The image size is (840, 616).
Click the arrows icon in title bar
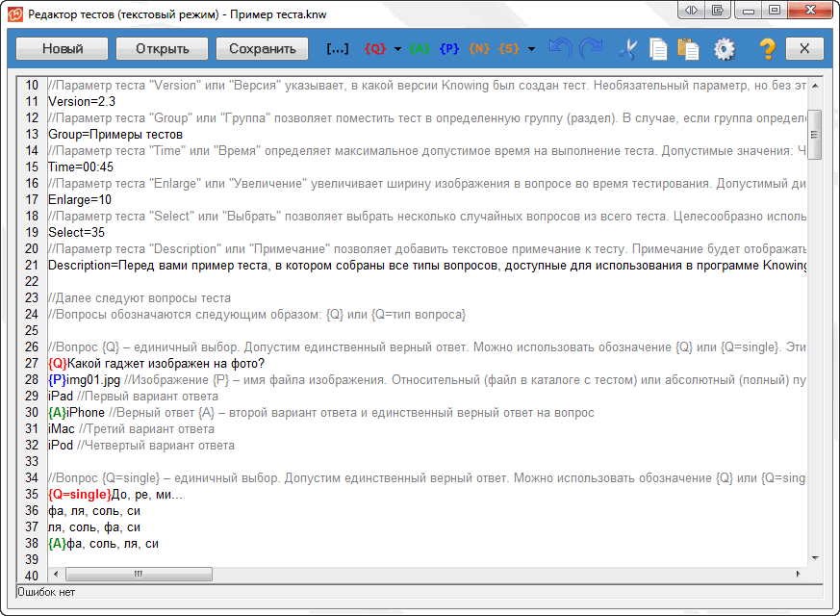click(692, 10)
